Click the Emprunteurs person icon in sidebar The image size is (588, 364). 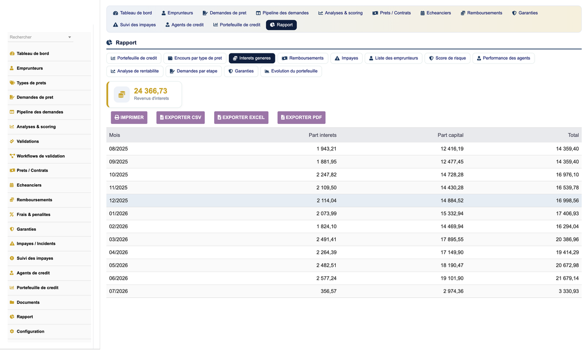pos(12,68)
